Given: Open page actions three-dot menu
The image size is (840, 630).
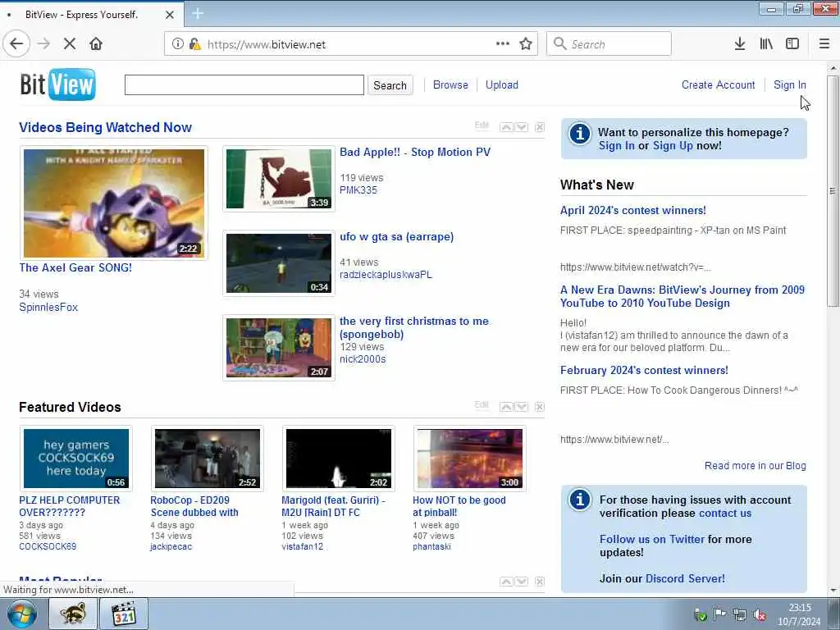Looking at the screenshot, I should coord(503,44).
